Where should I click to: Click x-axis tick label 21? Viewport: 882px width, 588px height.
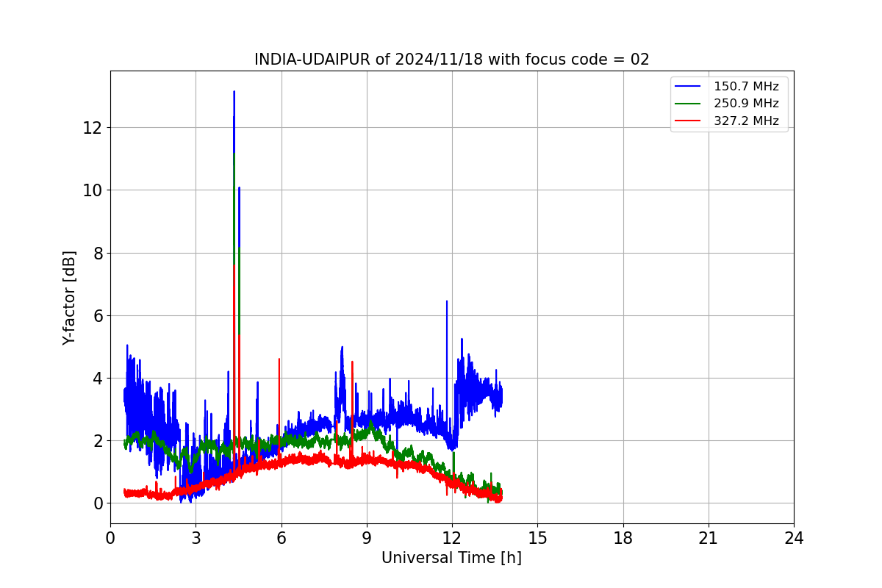coord(709,538)
